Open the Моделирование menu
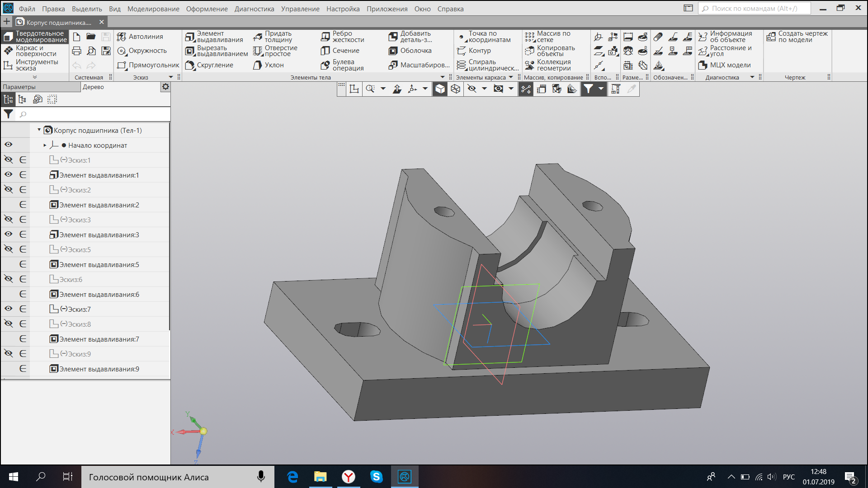This screenshot has height=488, width=868. 153,9
